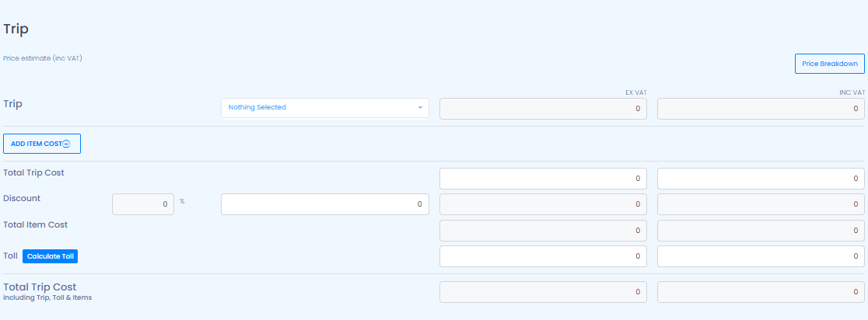This screenshot has width=868, height=320.
Task: Focus the editable Total Trip Cost INC VAT input
Action: click(x=761, y=179)
